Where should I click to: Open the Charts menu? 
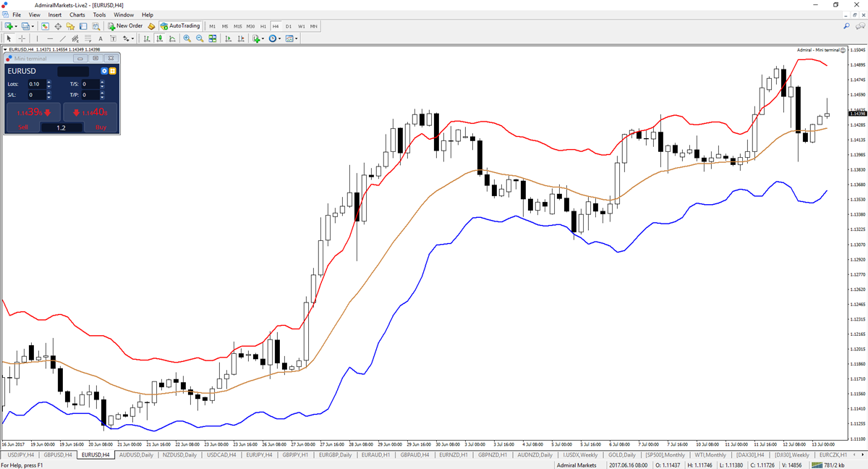[x=77, y=14]
